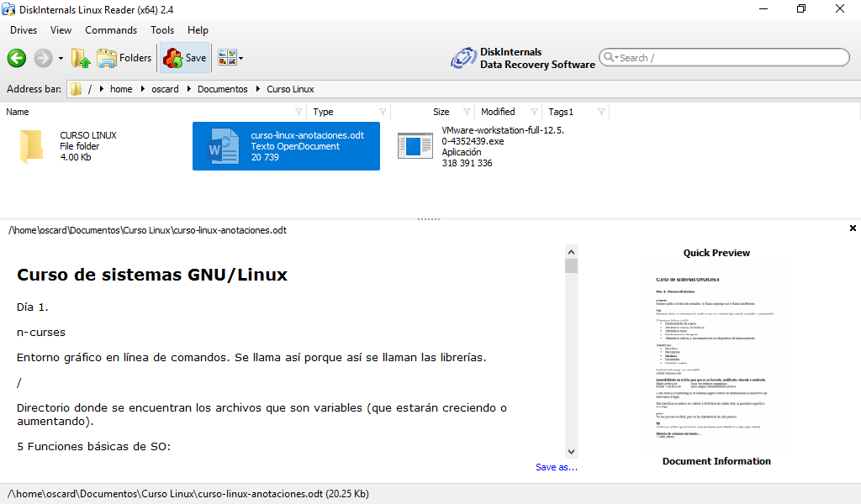Select curso-linux-anotaciones.odt file name

pos(308,135)
